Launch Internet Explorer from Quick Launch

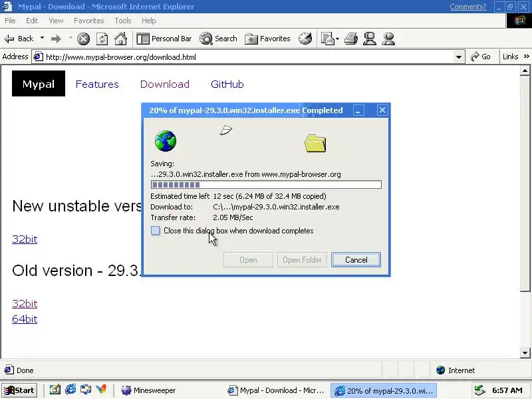(70, 390)
